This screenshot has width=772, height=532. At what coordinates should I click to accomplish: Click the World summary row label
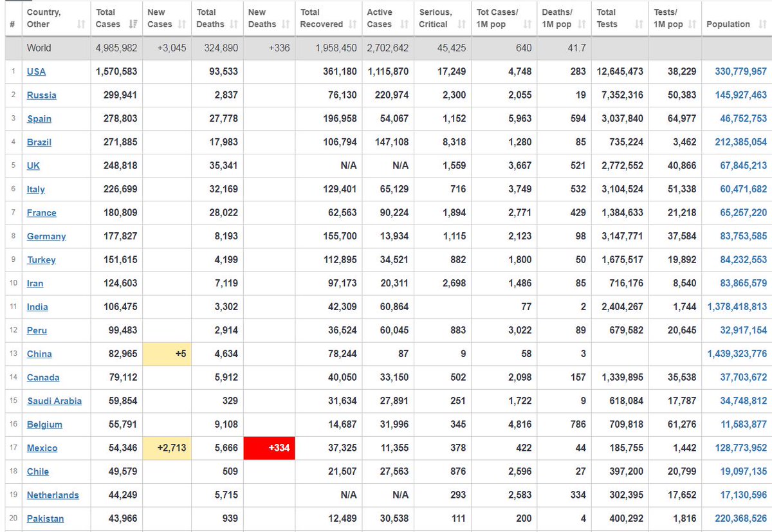click(39, 48)
